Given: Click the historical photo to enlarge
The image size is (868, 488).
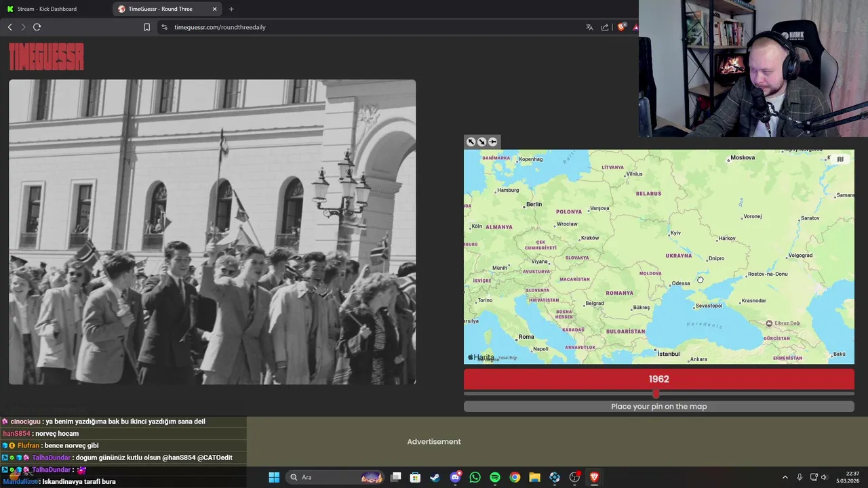Looking at the screenshot, I should point(212,232).
